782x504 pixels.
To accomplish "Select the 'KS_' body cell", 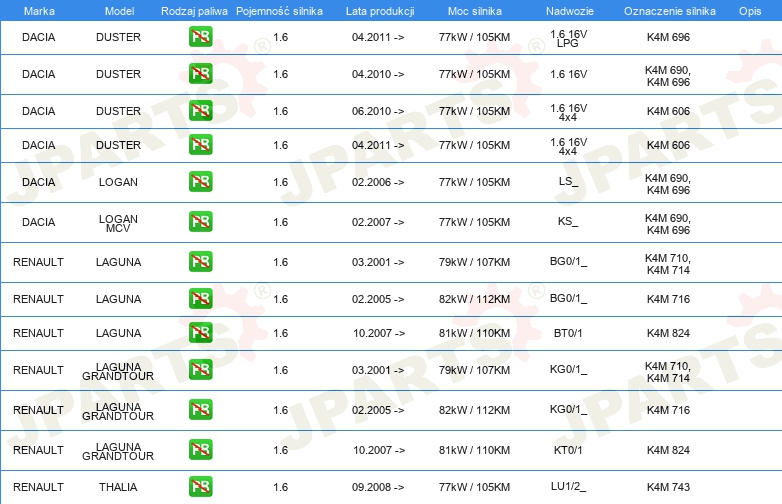I will pos(568,221).
